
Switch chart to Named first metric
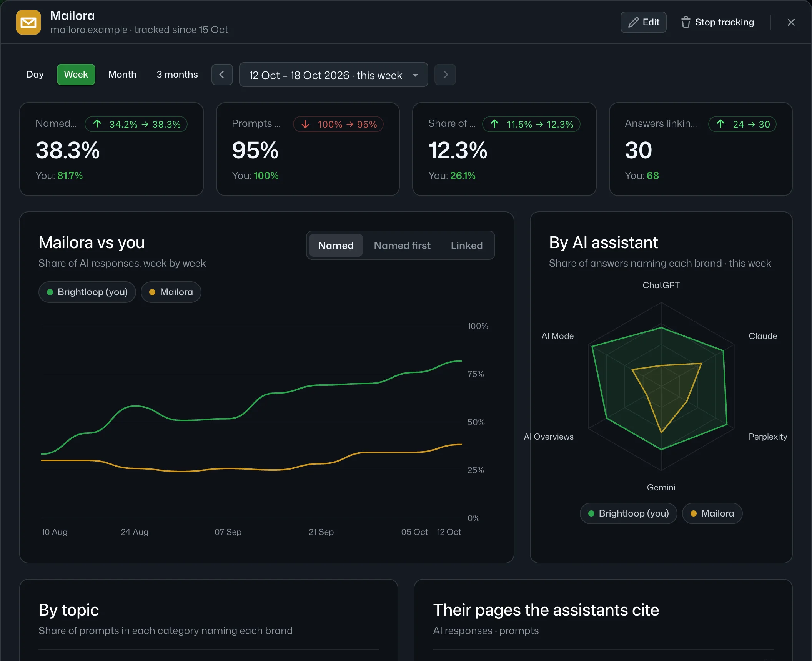click(402, 246)
